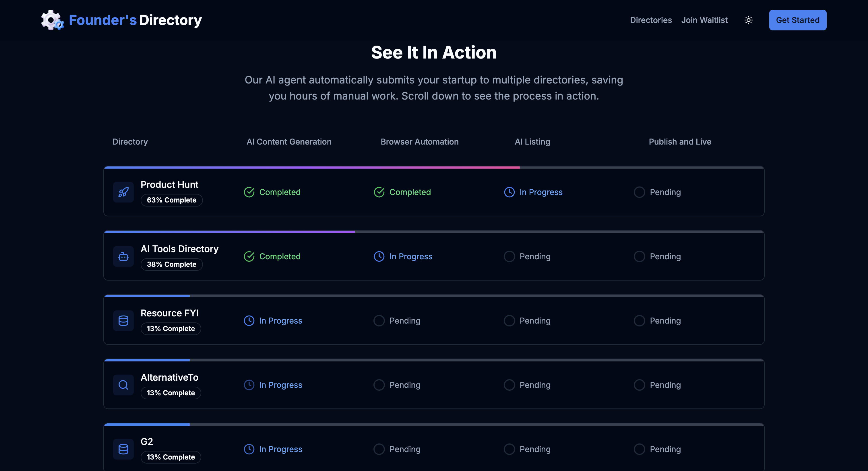
Task: Click G2's "13% Complete" badge
Action: 171,457
